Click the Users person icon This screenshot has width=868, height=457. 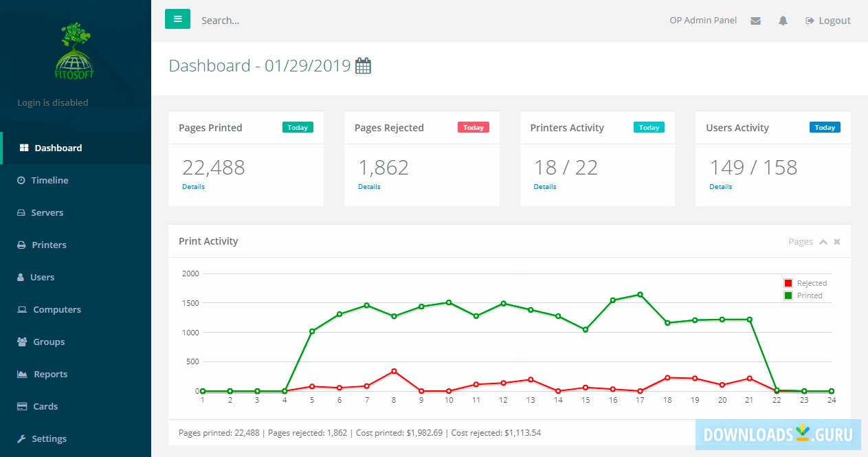coord(21,277)
